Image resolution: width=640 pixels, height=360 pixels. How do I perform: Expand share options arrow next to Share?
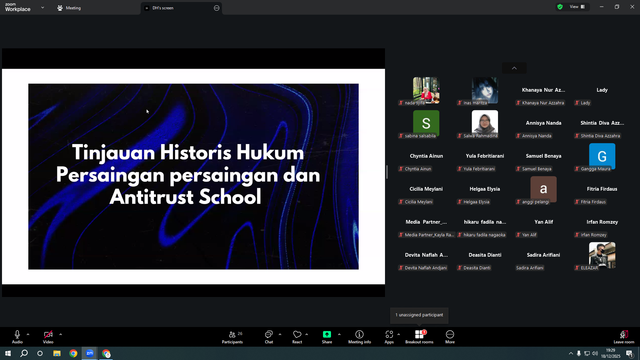[x=339, y=334]
